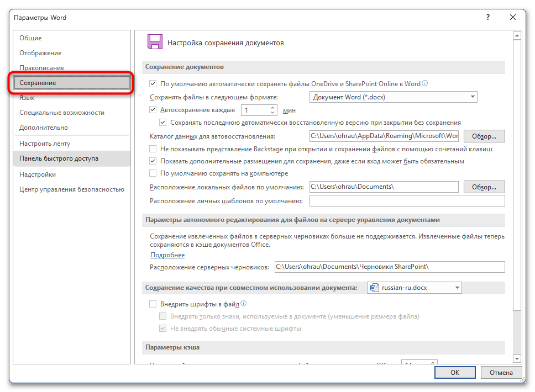Click the scrollbar down arrow
Viewport: 535px width, 392px height.
(x=517, y=358)
